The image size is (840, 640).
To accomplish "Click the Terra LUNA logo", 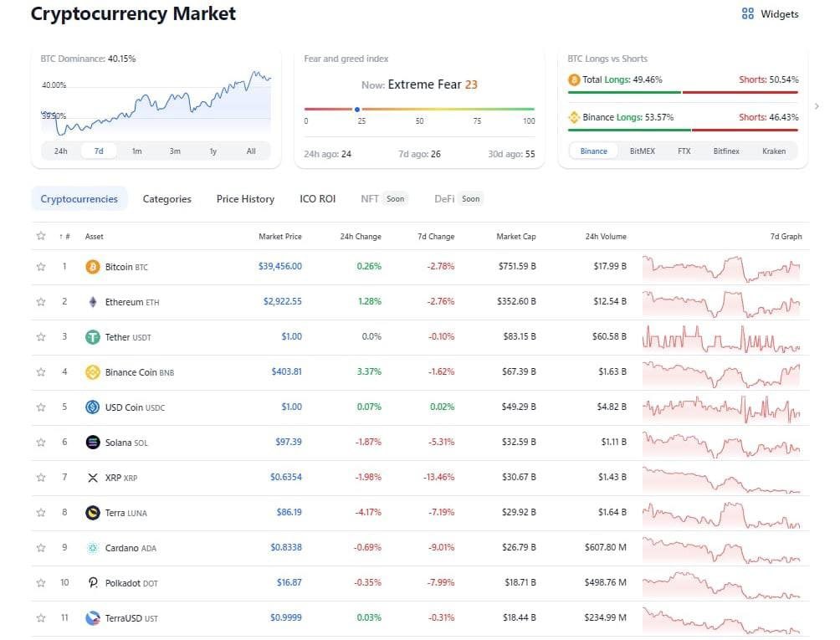I will click(x=93, y=513).
